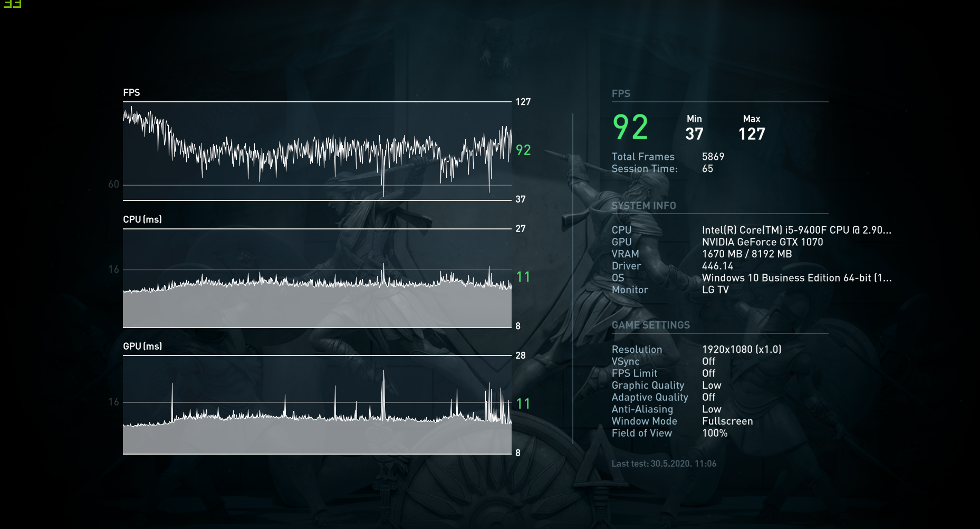Click the 16 reference label on CPU graph
Viewport: 980px width, 529px height.
[x=114, y=270]
